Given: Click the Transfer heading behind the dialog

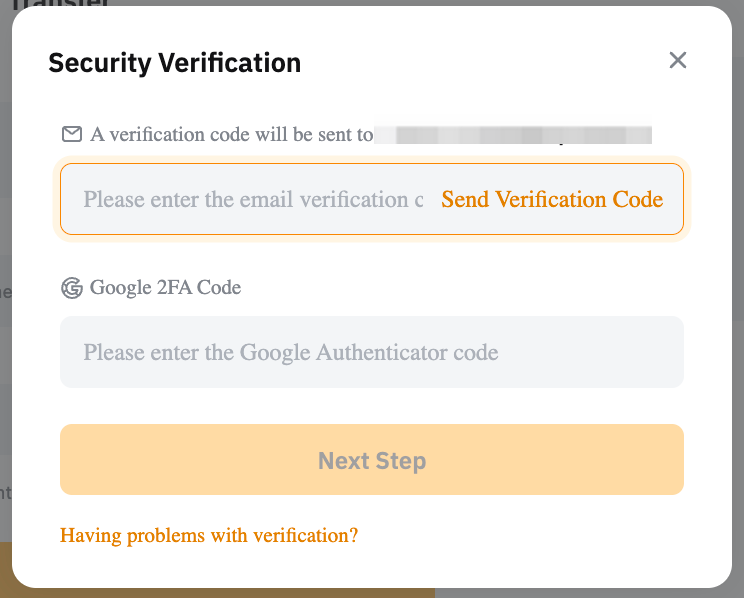Looking at the screenshot, I should 60,3.
